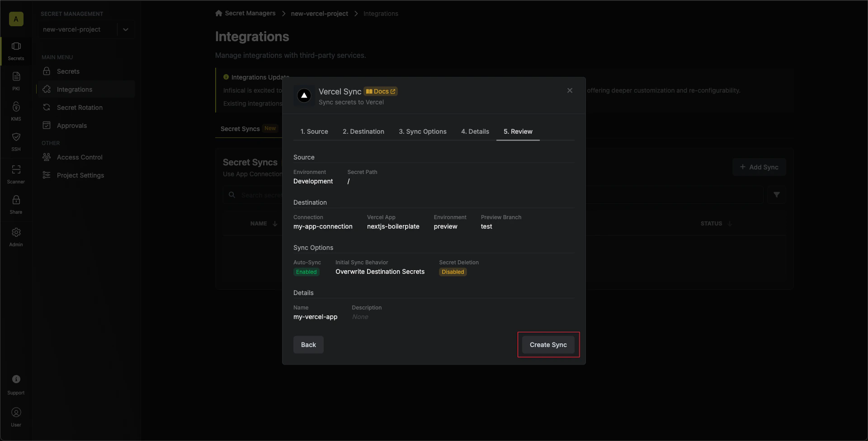The image size is (868, 441).
Task: Click the Development environment value
Action: (x=313, y=181)
